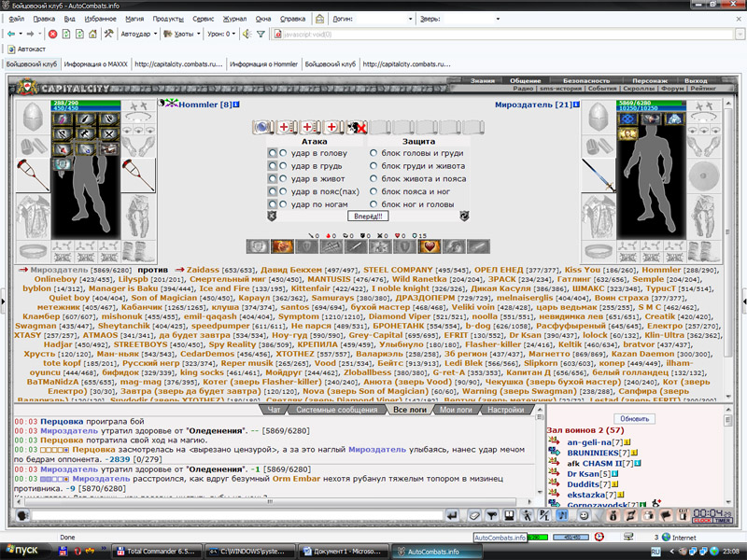Image resolution: width=747 pixels, height=560 pixels.
Task: Expand hidden system tray icons arrow
Action: [671, 552]
